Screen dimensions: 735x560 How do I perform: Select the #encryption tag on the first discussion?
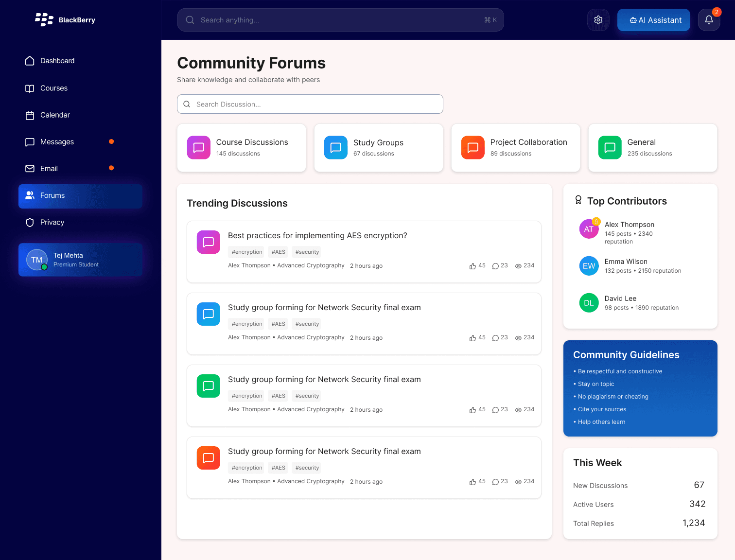[246, 252]
